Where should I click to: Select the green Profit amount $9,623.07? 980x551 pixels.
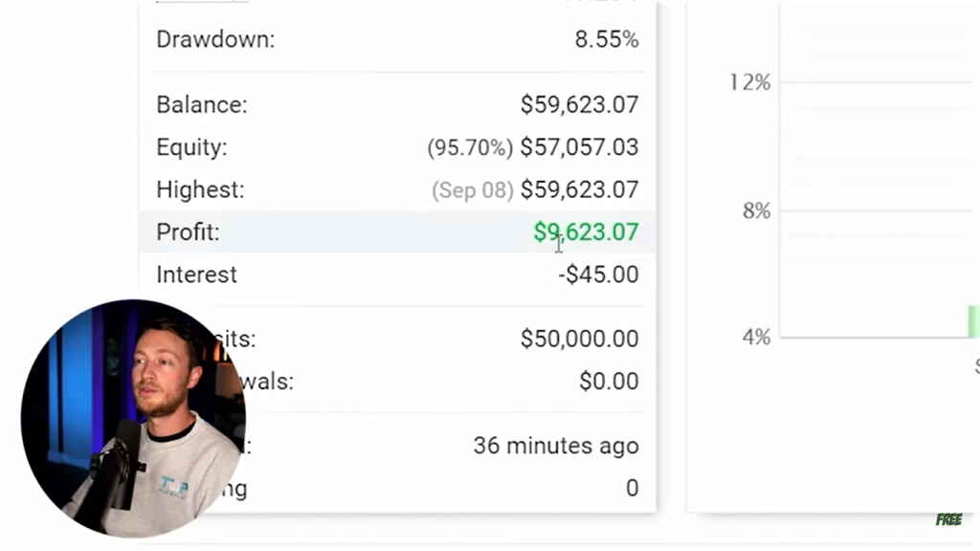click(586, 232)
